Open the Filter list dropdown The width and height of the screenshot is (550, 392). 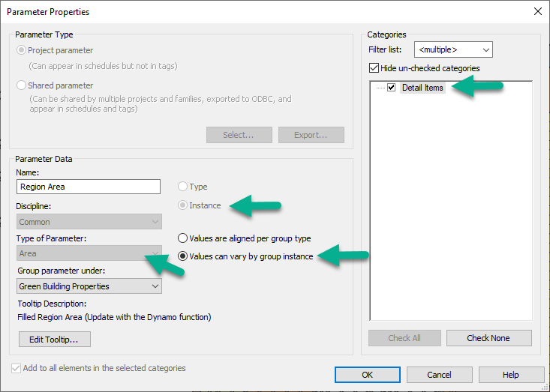(x=453, y=49)
